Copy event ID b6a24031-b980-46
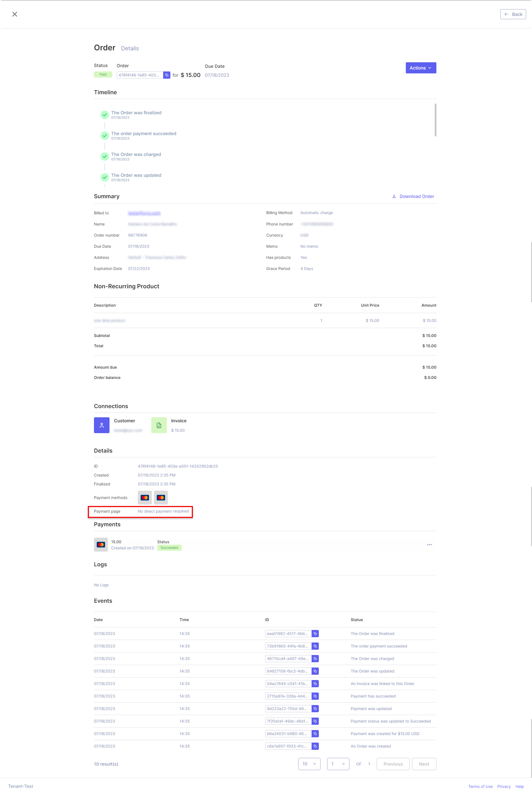 coord(315,734)
